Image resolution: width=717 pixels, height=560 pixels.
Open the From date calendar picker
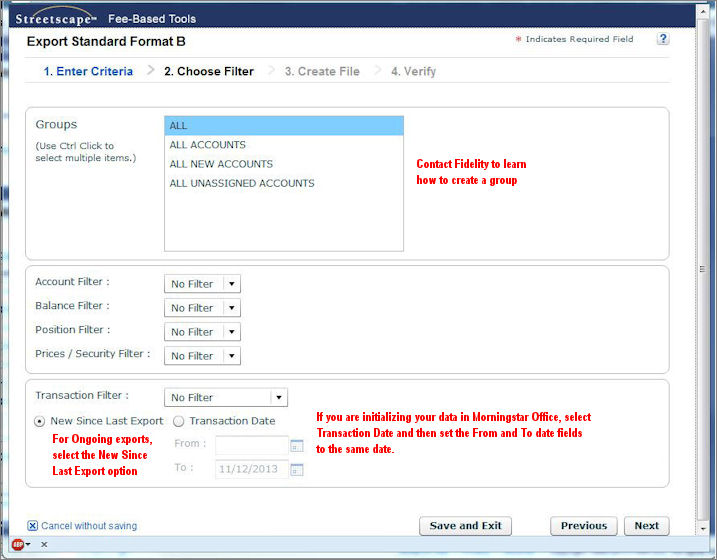click(x=296, y=446)
